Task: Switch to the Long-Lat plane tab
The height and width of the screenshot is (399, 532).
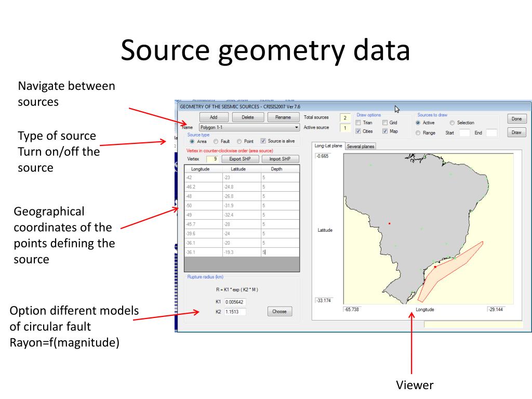Action: pyautogui.click(x=328, y=146)
